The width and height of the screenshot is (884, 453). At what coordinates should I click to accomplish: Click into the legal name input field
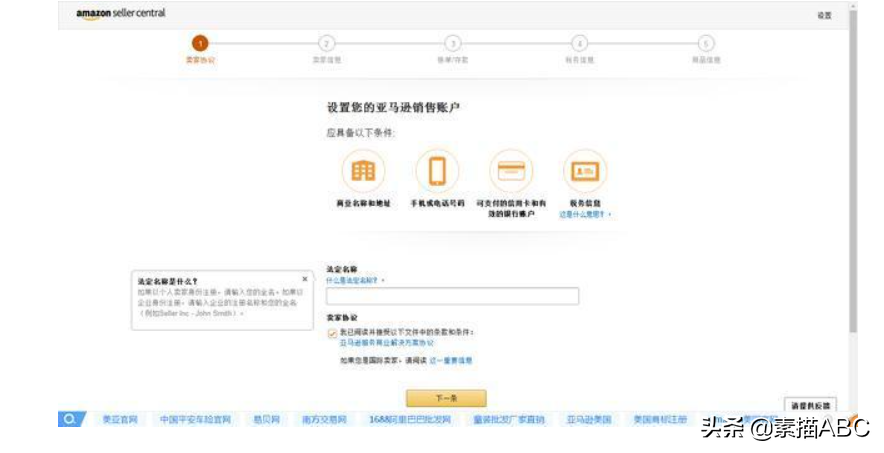click(452, 296)
